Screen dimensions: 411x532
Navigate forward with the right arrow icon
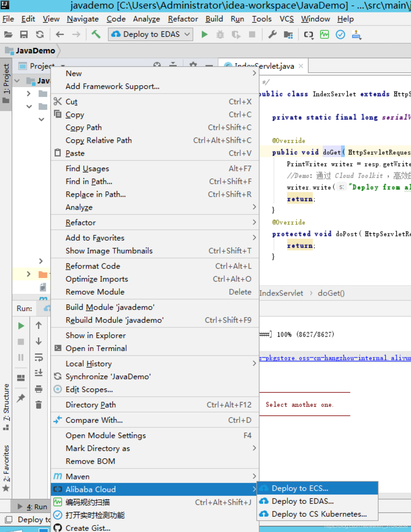click(76, 34)
